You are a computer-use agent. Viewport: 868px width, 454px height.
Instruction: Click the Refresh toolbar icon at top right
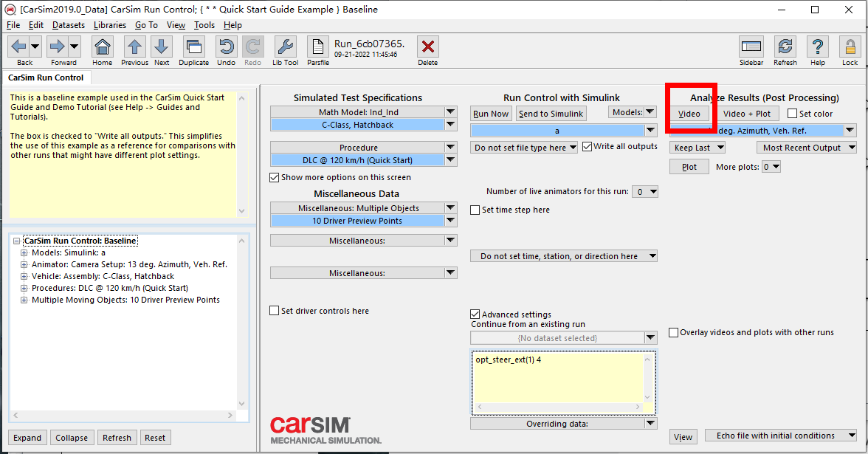[785, 47]
